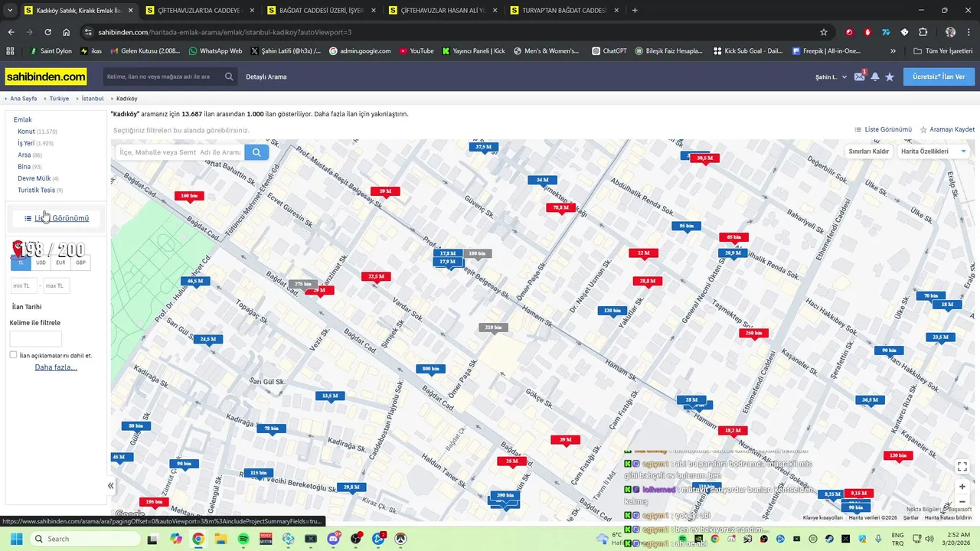Toggle fullscreen map view
This screenshot has width=980, height=551.
click(x=962, y=466)
